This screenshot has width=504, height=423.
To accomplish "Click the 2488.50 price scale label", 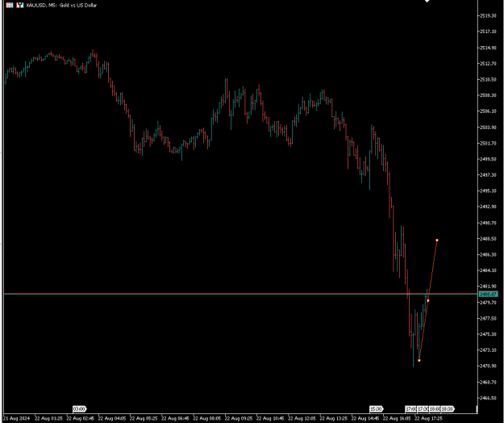I will (488, 239).
